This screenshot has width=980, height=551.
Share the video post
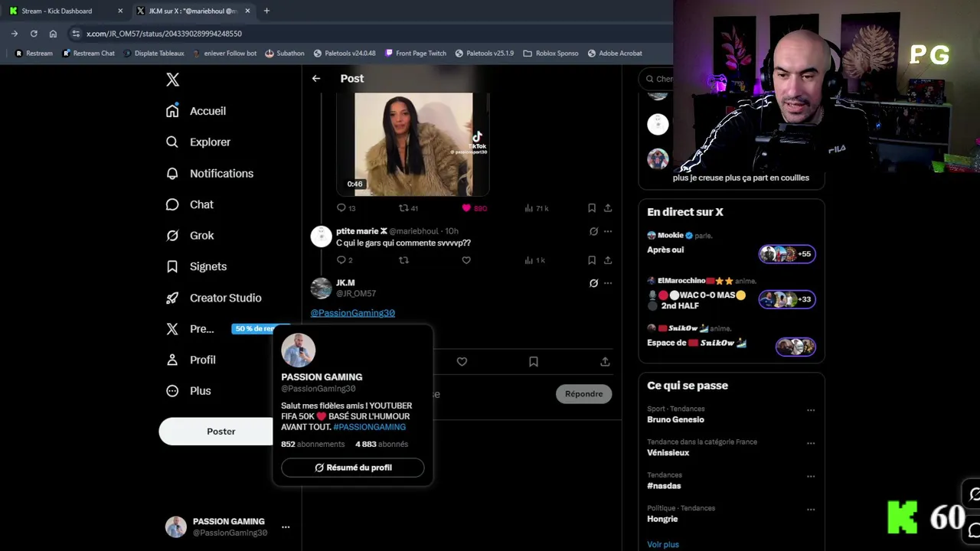608,208
